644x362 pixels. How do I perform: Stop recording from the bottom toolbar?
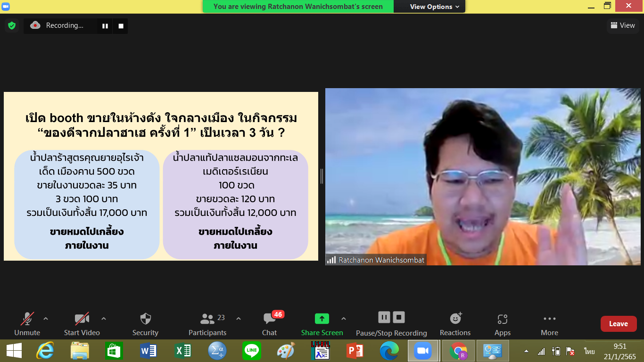coord(399,317)
